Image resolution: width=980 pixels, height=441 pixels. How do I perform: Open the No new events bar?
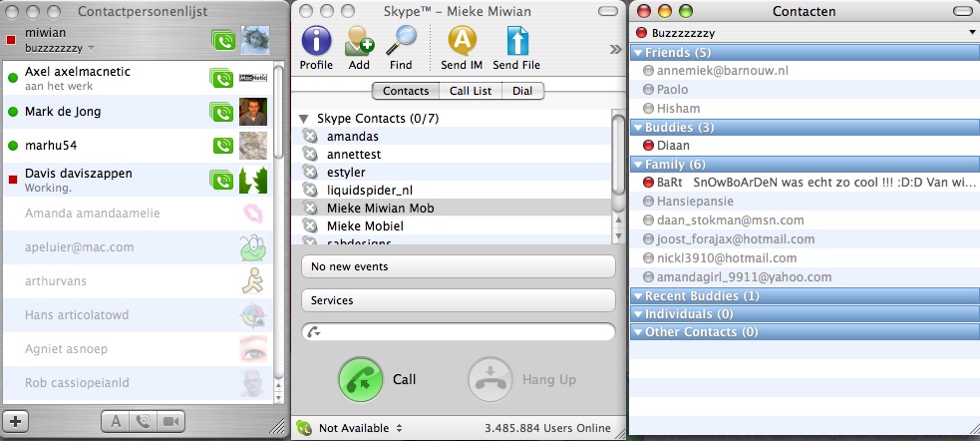pyautogui.click(x=459, y=266)
